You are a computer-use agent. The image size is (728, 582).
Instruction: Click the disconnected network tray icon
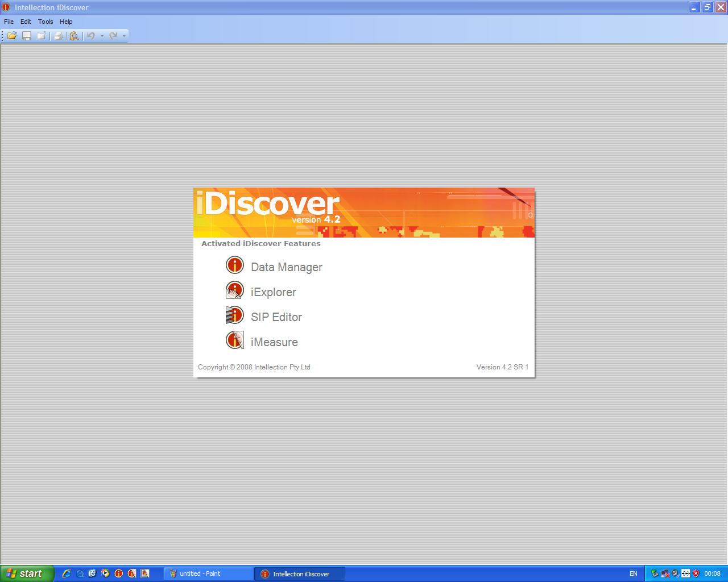pos(665,573)
